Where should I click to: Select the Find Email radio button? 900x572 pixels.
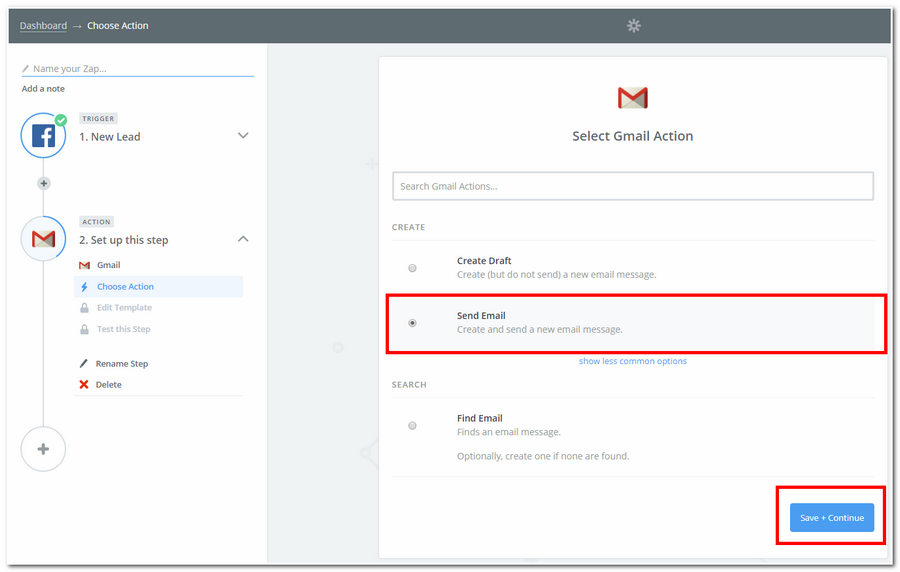pos(412,426)
